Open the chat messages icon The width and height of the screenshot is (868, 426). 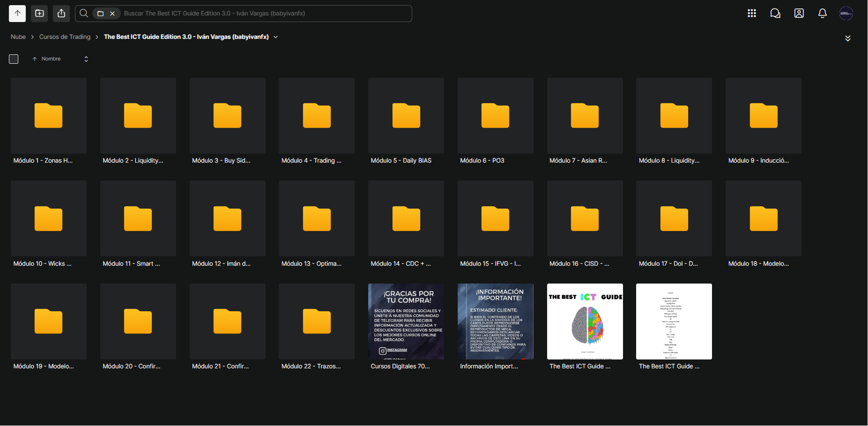[x=775, y=13]
